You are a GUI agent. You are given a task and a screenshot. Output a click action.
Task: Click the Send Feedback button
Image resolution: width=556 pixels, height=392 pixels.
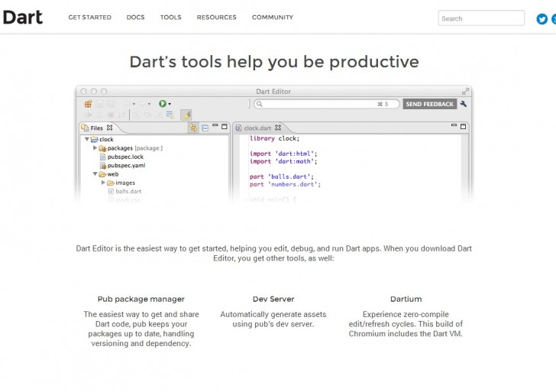pos(429,104)
